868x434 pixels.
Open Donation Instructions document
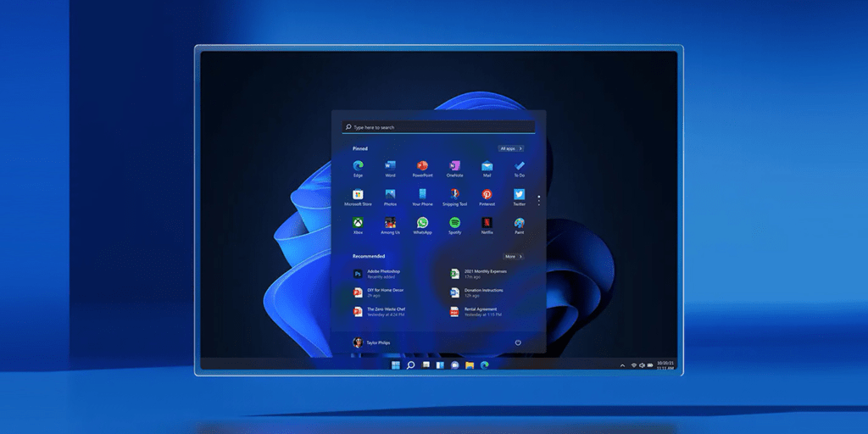[x=476, y=292]
